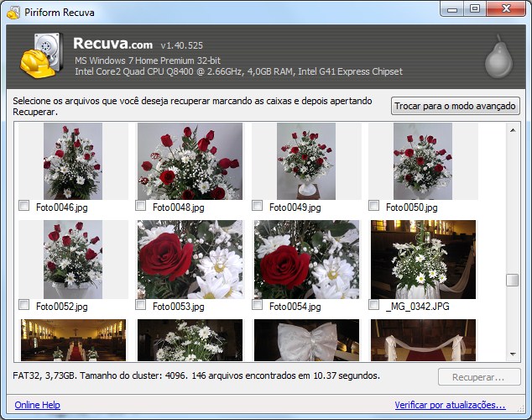
Task: Tick the Foto0049.jpg checkbox
Action: tap(257, 206)
